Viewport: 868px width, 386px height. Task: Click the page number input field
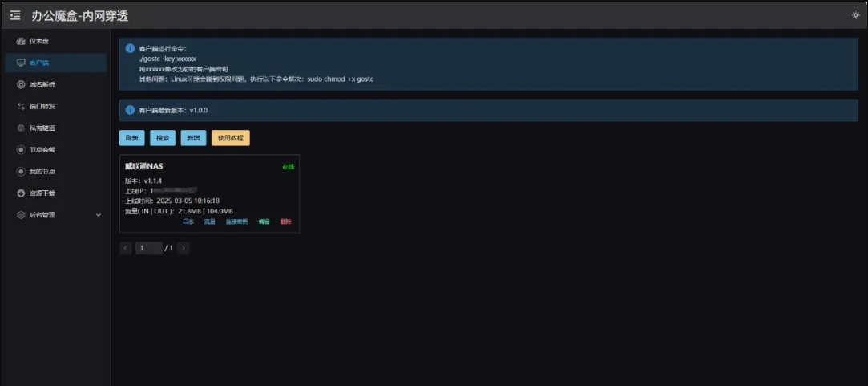tap(148, 248)
